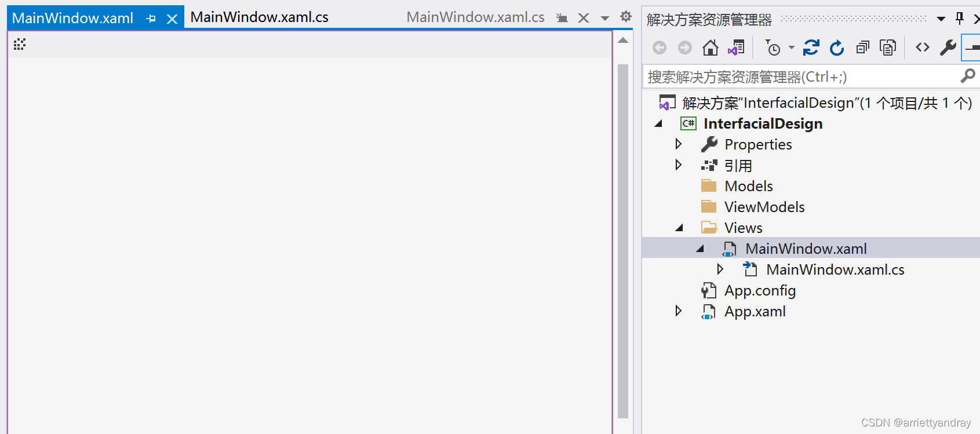Select the ViewModels folder
The width and height of the screenshot is (980, 434).
click(x=764, y=207)
